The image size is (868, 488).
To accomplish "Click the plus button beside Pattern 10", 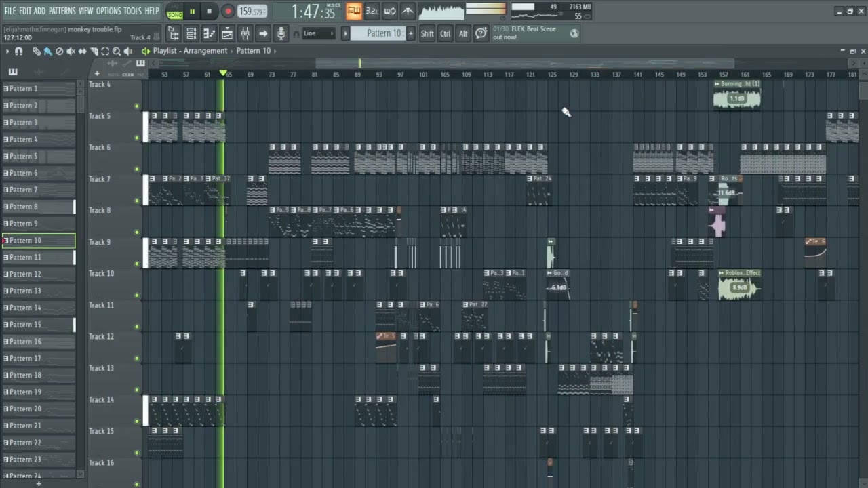I will click(x=410, y=33).
